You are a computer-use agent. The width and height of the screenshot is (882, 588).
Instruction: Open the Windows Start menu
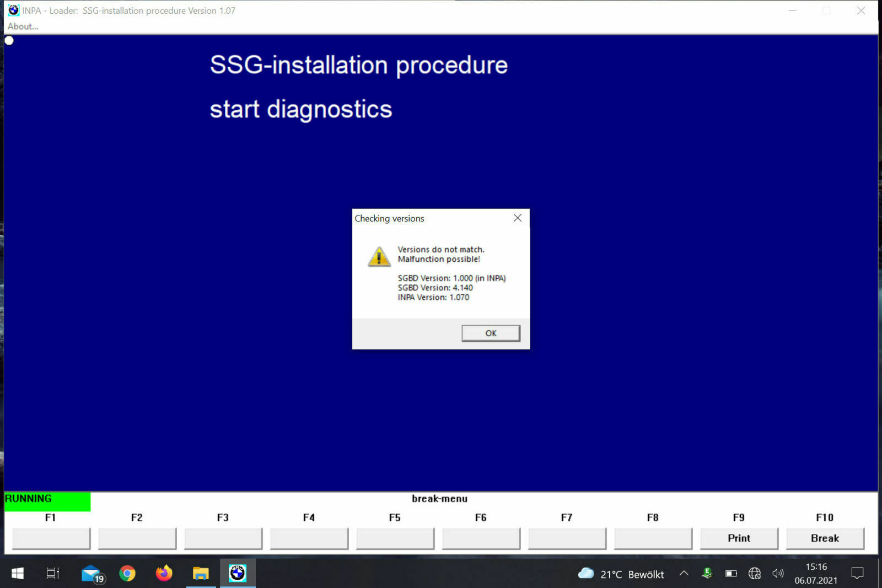pos(17,574)
